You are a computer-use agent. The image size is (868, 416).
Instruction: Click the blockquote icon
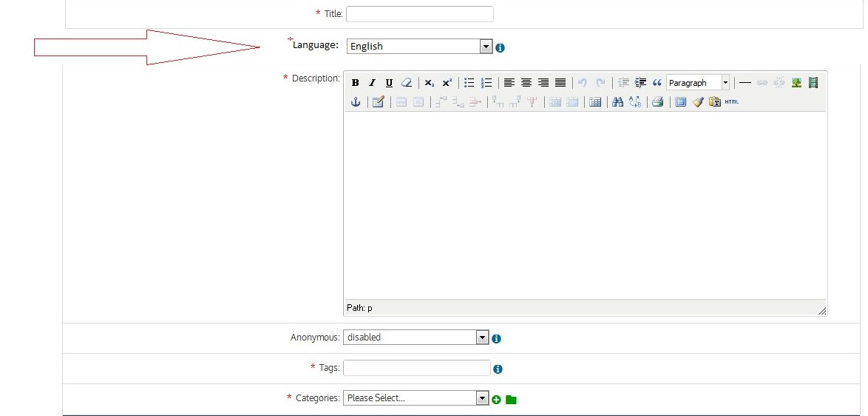tap(657, 83)
